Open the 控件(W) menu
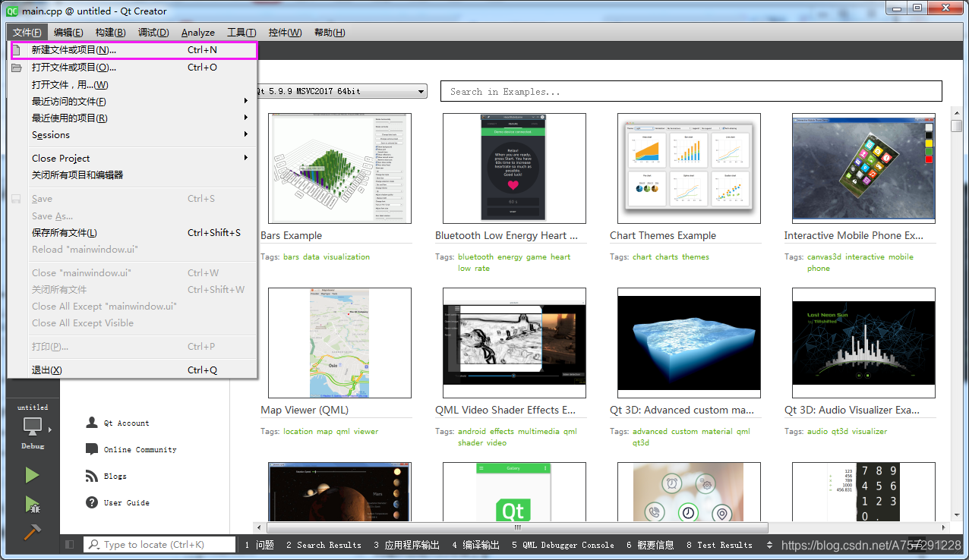Image resolution: width=969 pixels, height=560 pixels. pos(285,33)
